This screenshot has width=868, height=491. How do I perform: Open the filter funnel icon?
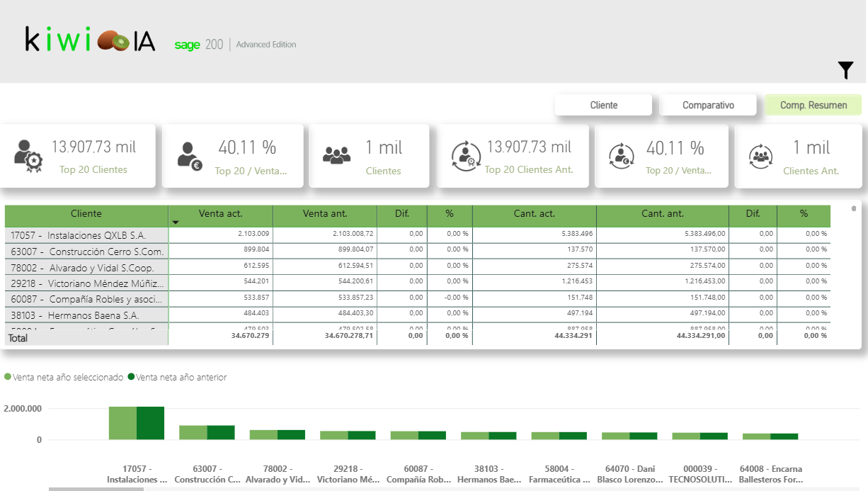845,69
